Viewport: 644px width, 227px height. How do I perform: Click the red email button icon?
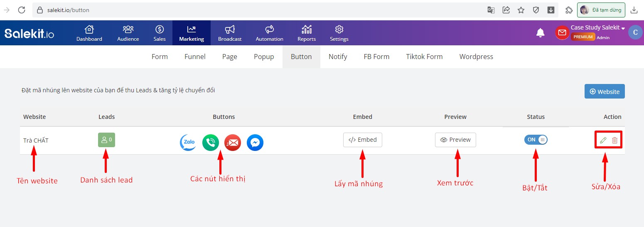(x=233, y=143)
